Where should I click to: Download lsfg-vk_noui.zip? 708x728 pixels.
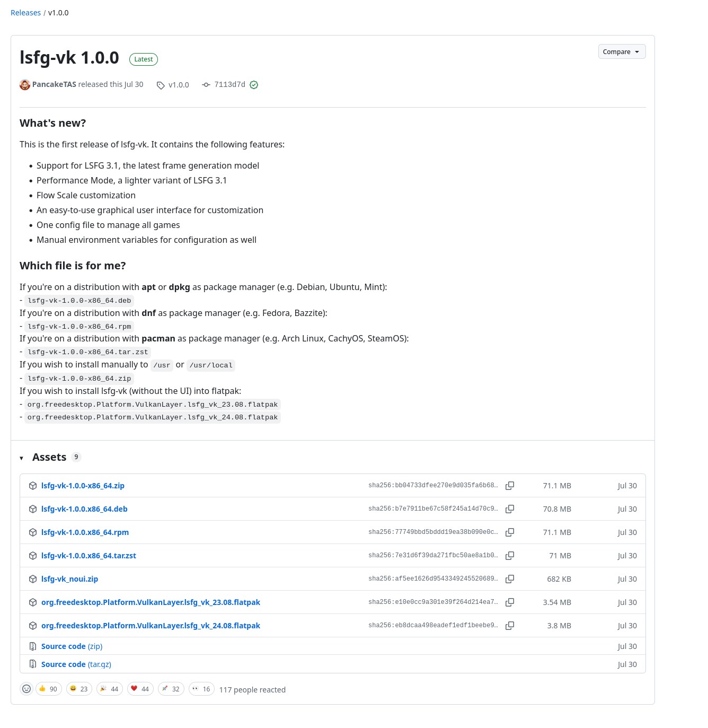pyautogui.click(x=69, y=579)
